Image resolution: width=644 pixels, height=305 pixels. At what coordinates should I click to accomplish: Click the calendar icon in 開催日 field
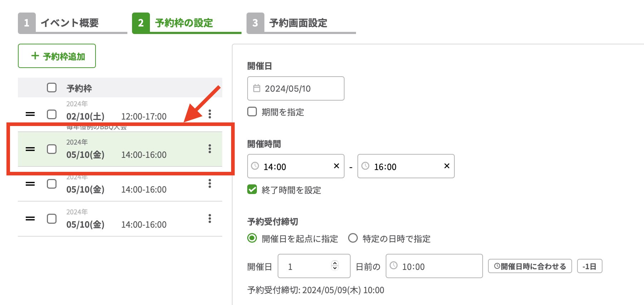257,88
